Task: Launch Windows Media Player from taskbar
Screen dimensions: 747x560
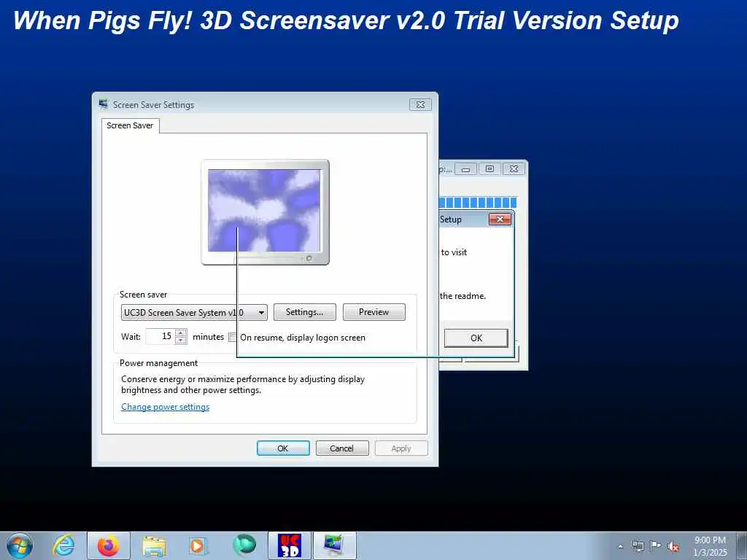Action: click(x=197, y=545)
